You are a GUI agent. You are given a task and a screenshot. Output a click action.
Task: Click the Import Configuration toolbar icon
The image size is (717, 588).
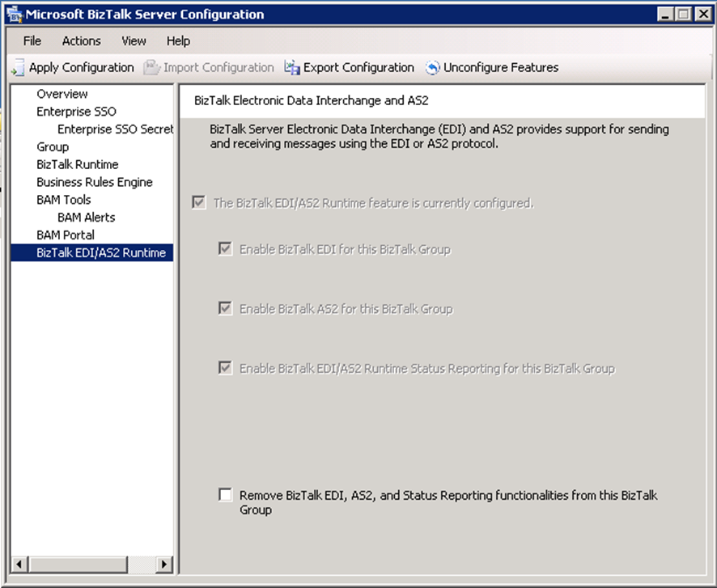click(152, 68)
